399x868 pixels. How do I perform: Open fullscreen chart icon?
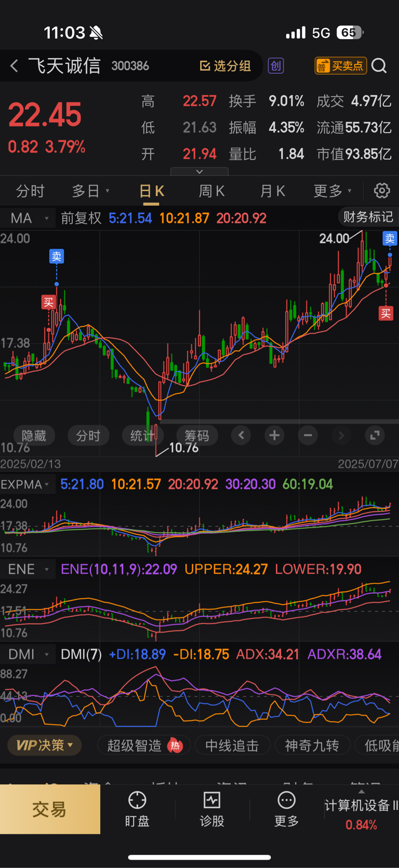point(374,436)
